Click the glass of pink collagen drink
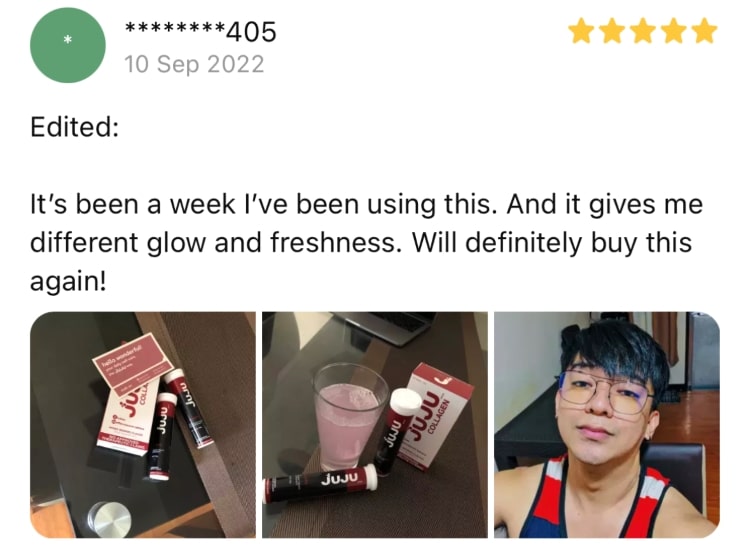 click(350, 416)
